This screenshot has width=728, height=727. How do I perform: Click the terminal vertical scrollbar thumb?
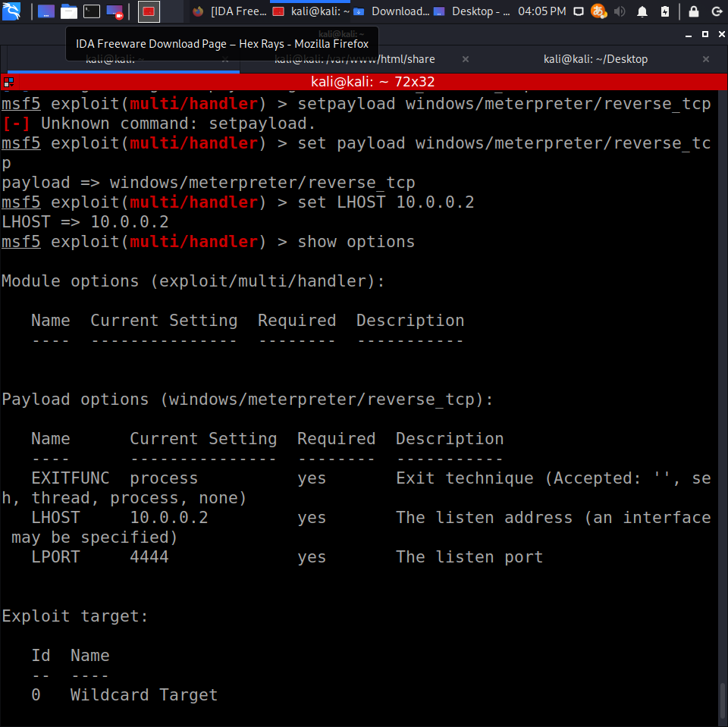[723, 702]
